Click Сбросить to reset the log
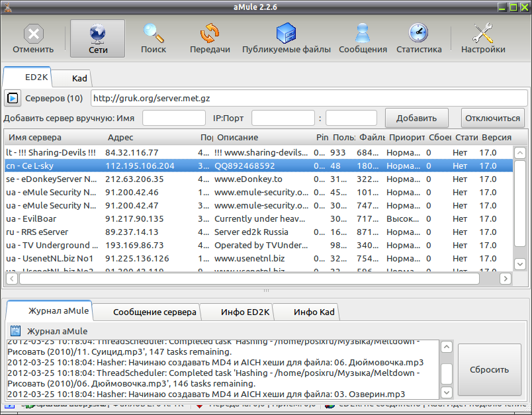Image resolution: width=532 pixels, height=415 pixels. coord(489,369)
